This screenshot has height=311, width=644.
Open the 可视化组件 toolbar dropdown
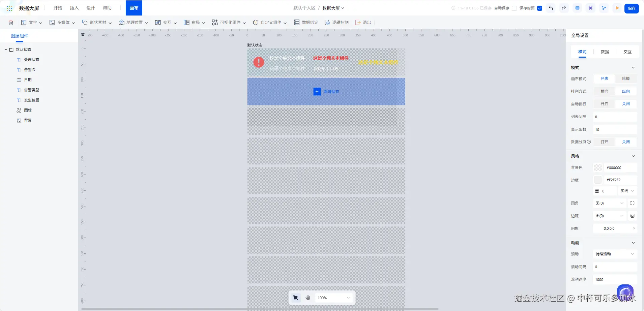tap(229, 23)
